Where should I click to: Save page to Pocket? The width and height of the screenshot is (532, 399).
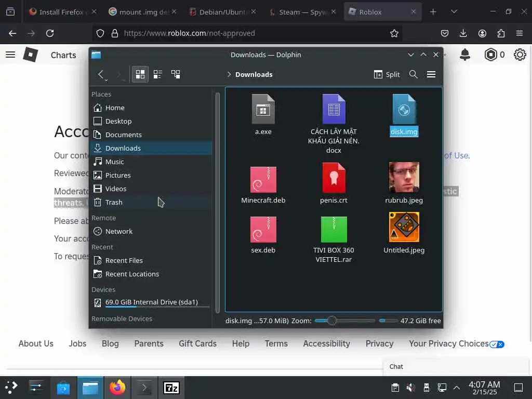click(x=445, y=33)
